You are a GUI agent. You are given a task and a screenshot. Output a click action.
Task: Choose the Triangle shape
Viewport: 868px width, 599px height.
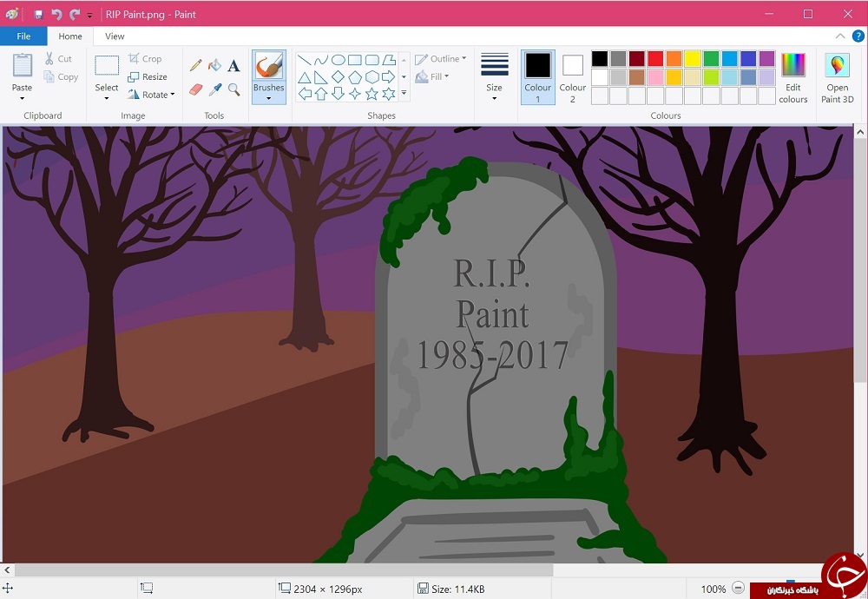tap(304, 77)
